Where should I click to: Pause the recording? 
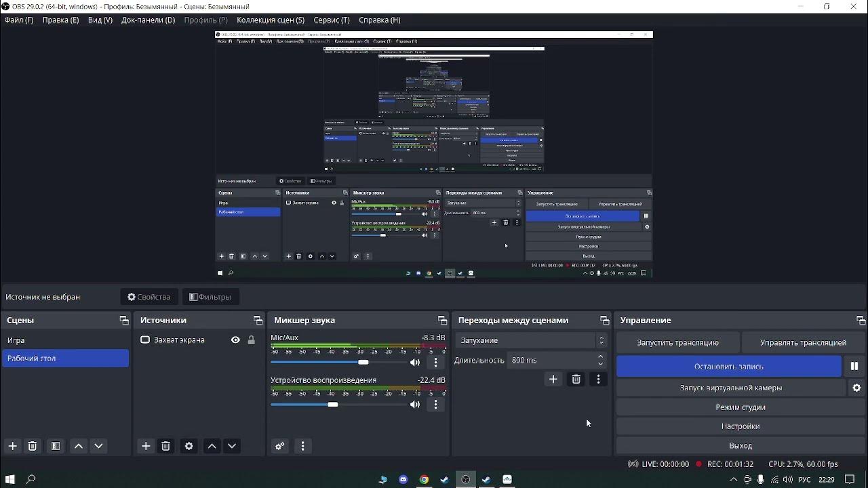coord(854,366)
